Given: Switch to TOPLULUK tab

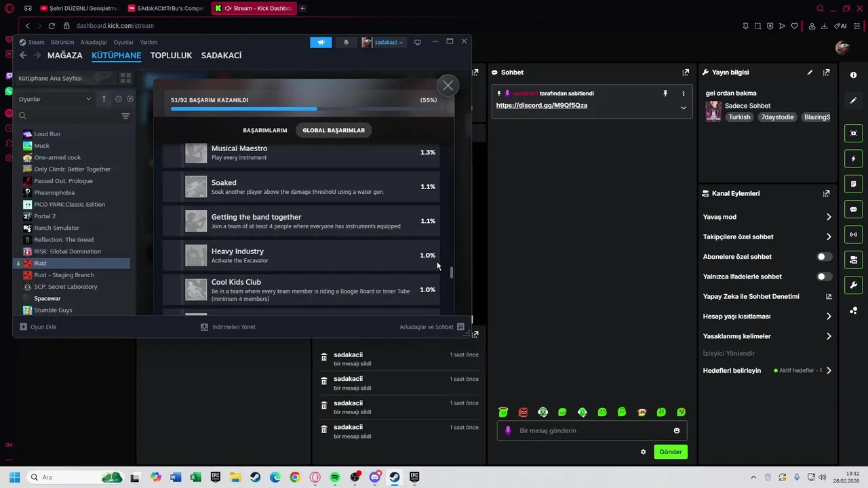Looking at the screenshot, I should point(171,56).
